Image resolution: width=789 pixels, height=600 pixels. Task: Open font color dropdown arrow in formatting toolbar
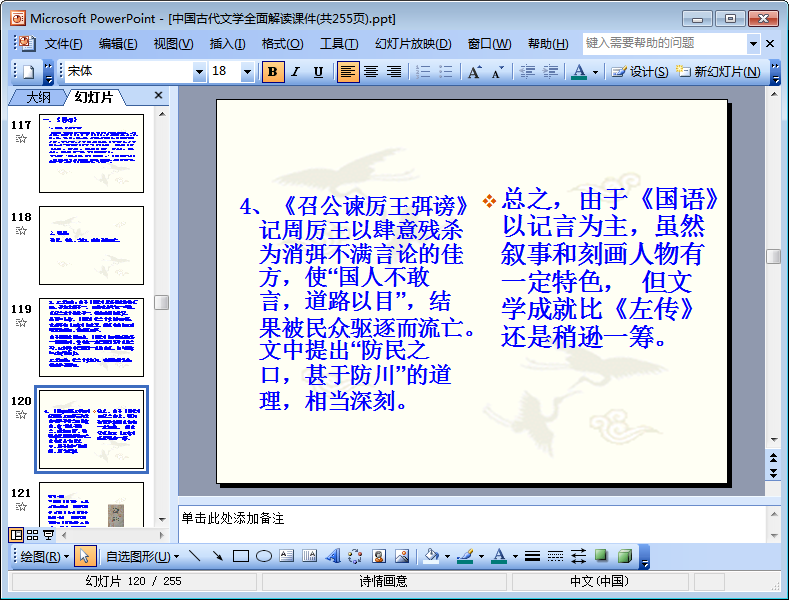pyautogui.click(x=595, y=72)
